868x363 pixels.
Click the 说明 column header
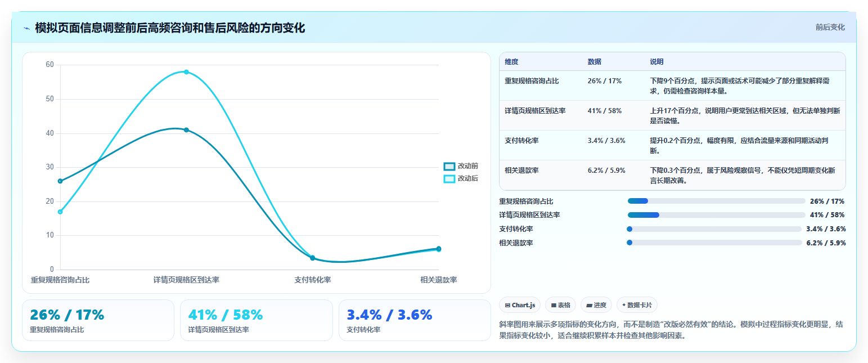656,62
